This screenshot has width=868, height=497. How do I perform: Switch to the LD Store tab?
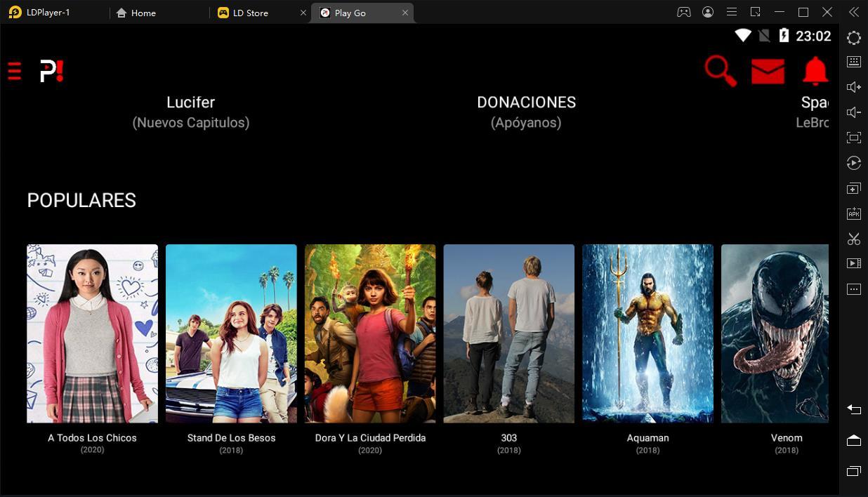[244, 13]
